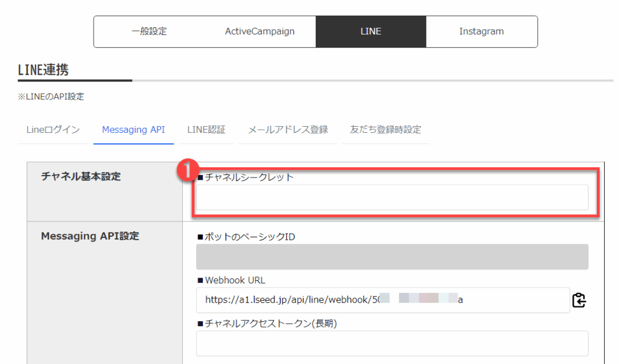Select the Messaging API sub-tab
Screen dimensions: 618x364
133,130
